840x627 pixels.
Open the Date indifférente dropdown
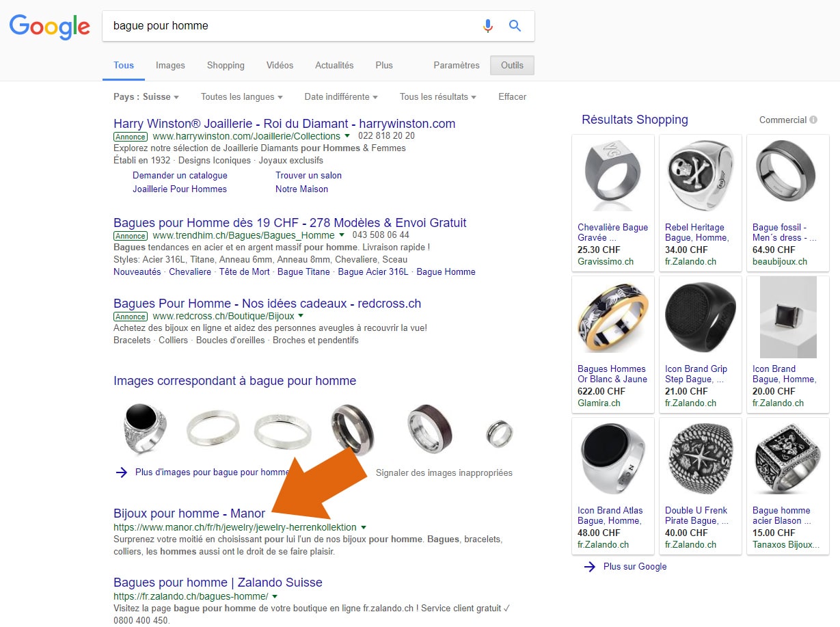pyautogui.click(x=341, y=97)
